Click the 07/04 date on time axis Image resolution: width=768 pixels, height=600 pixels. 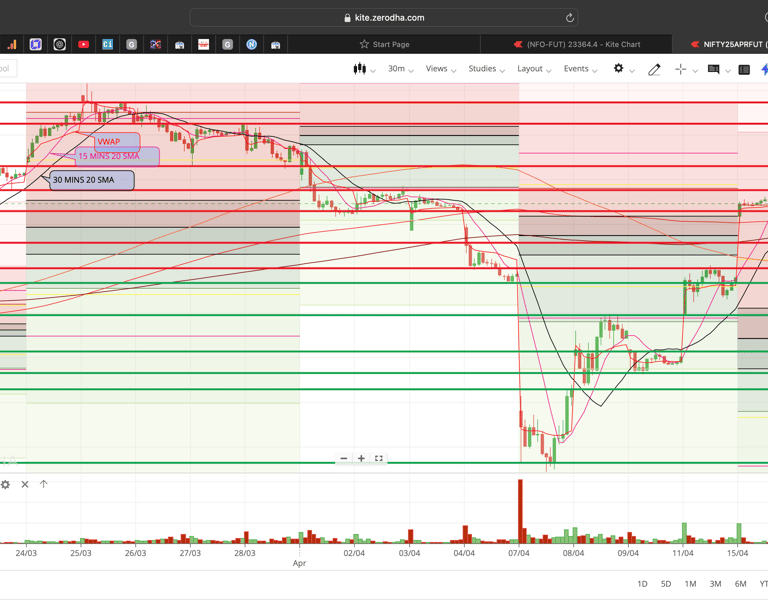(519, 553)
